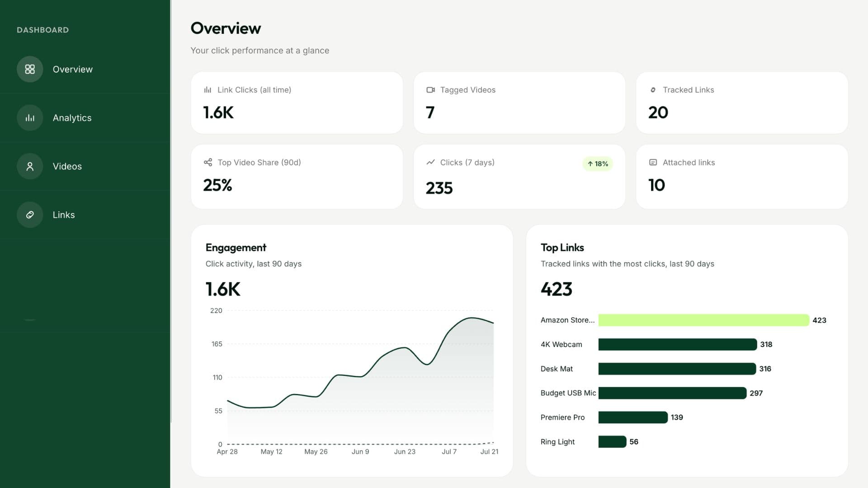Click the Attached links value 10
The width and height of the screenshot is (868, 488).
coord(656,185)
